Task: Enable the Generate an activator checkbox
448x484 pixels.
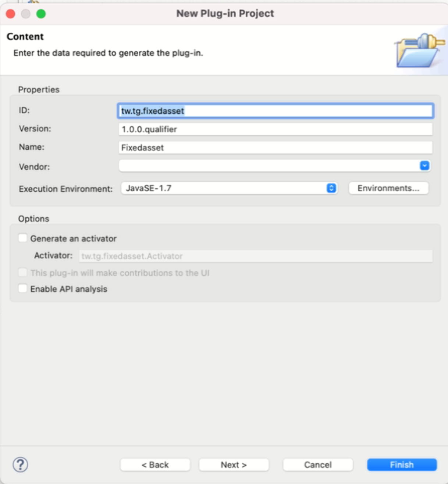Action: pos(23,238)
